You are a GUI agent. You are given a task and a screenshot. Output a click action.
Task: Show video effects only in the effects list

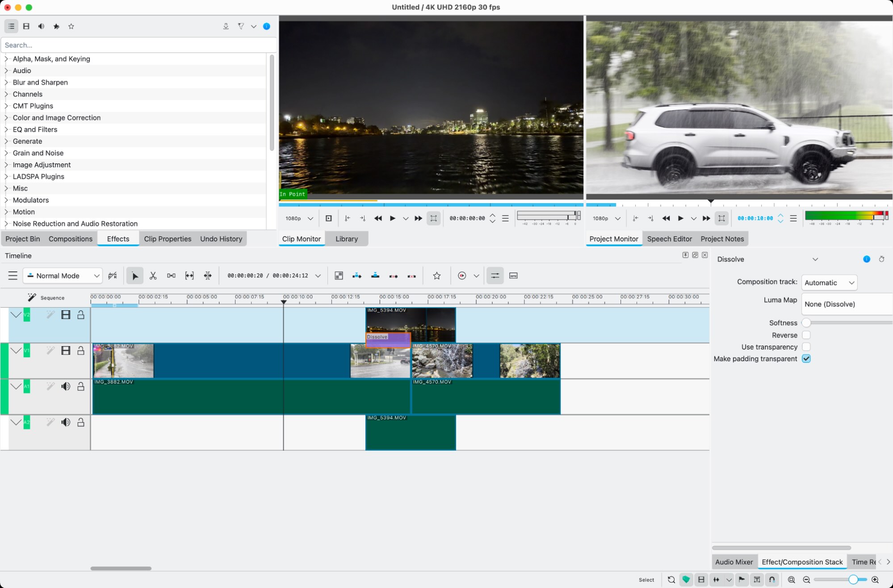[26, 26]
